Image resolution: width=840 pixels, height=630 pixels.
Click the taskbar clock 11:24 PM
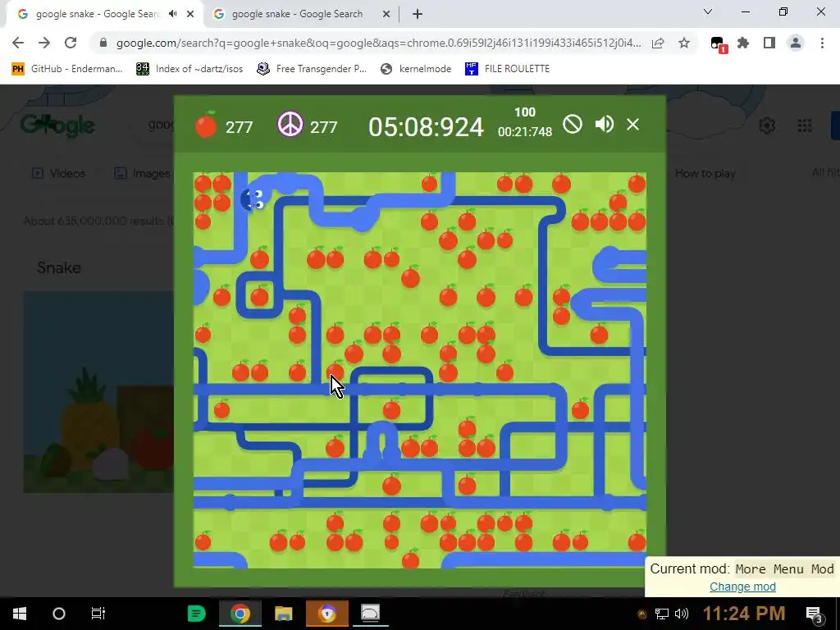pos(744,614)
